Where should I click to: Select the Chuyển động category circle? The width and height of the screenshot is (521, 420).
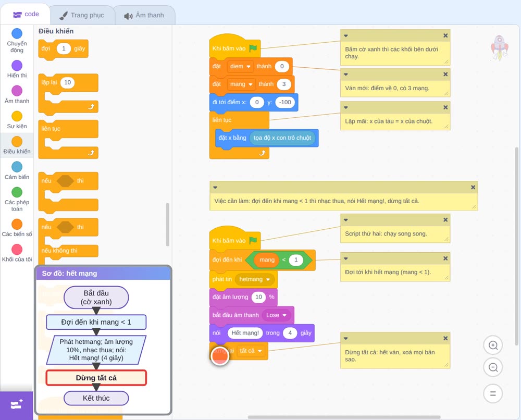pos(17,33)
